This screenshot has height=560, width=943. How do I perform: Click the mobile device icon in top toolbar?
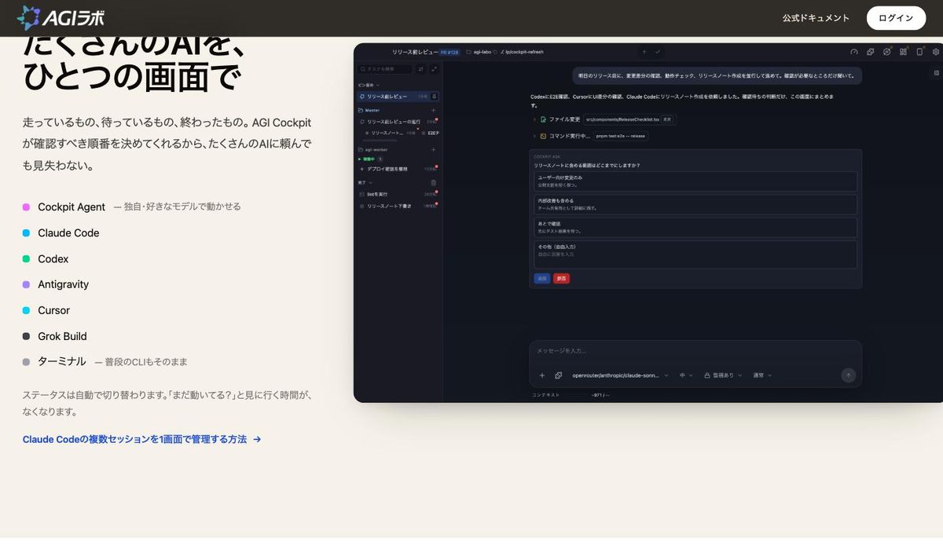(x=919, y=52)
